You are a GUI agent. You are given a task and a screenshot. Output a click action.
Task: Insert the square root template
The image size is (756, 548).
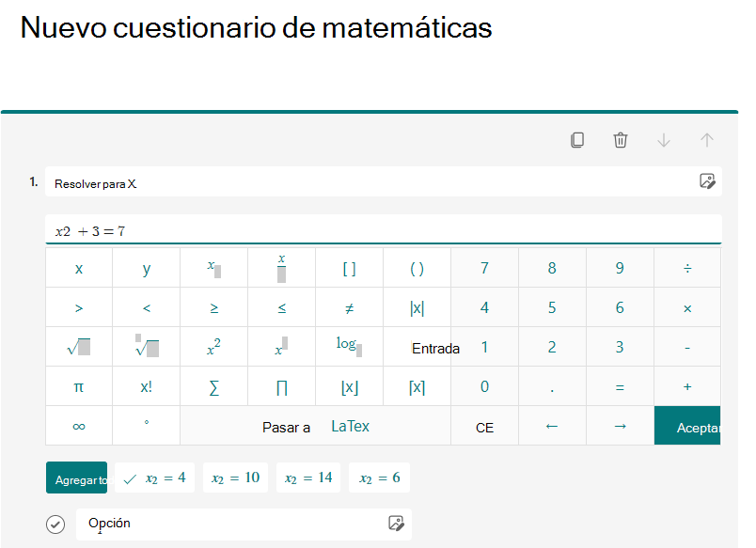coord(79,347)
